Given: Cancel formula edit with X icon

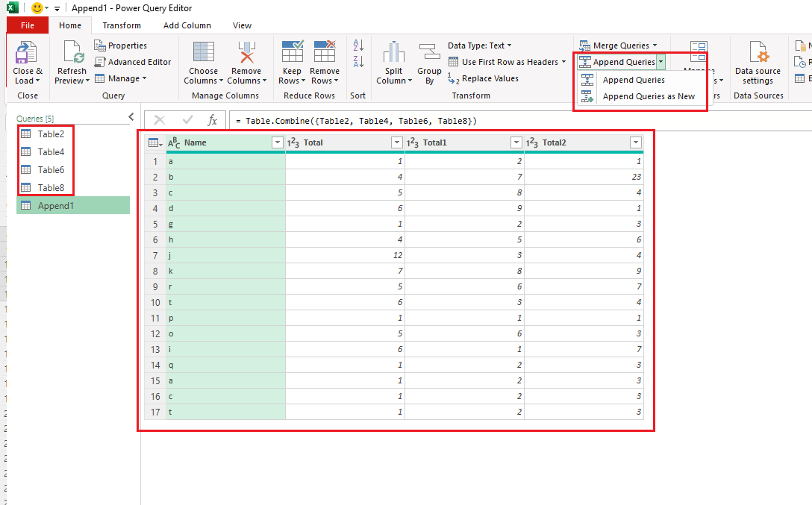Looking at the screenshot, I should point(160,121).
